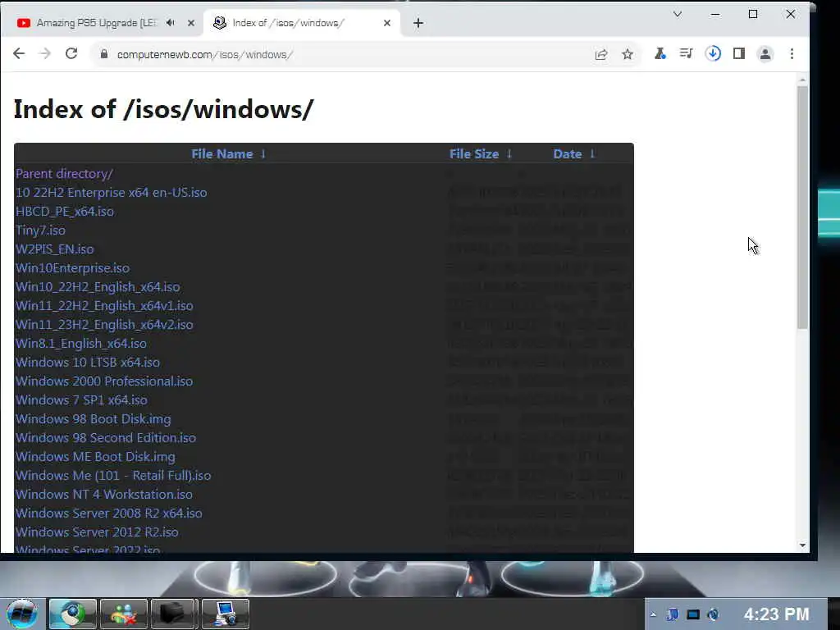Download 10 22H2 Enterprise x64 en-US.iso
Viewport: 840px width, 630px height.
pyautogui.click(x=112, y=192)
